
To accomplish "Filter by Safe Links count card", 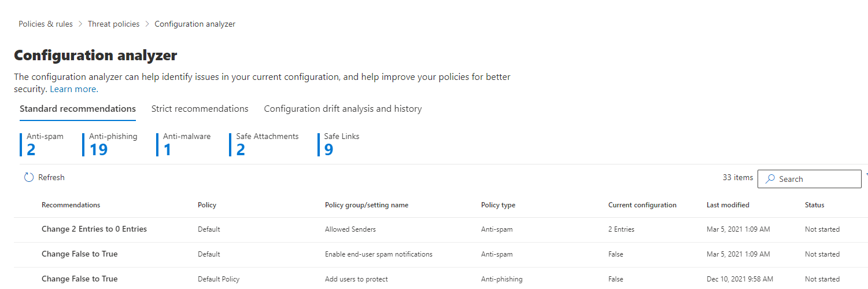I will (x=341, y=145).
